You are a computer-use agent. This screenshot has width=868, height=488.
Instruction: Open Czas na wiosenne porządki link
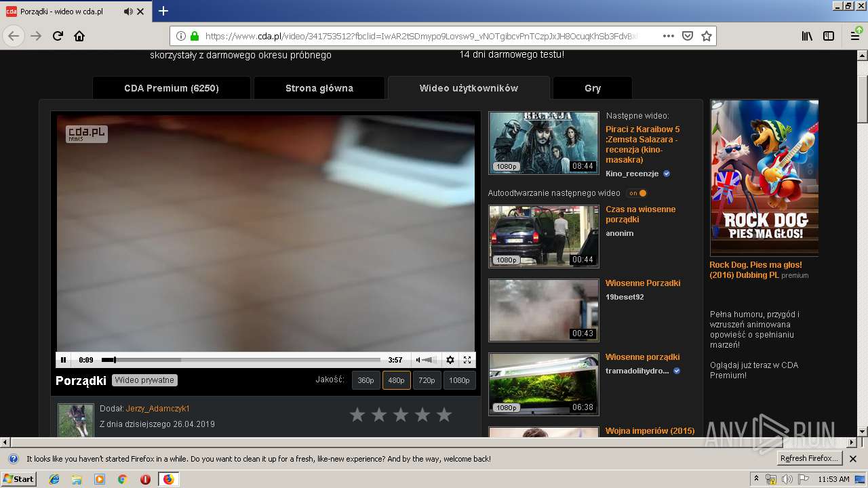(640, 214)
